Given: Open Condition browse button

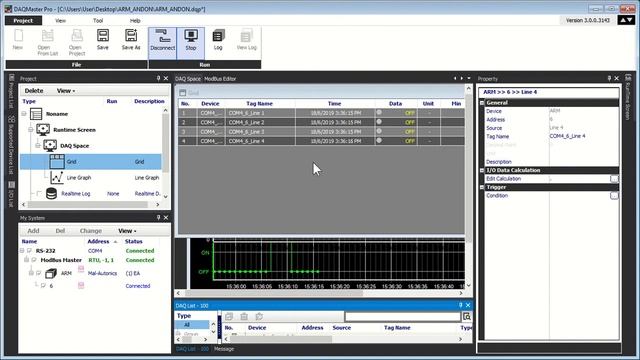Looking at the screenshot, I should click(x=614, y=196).
